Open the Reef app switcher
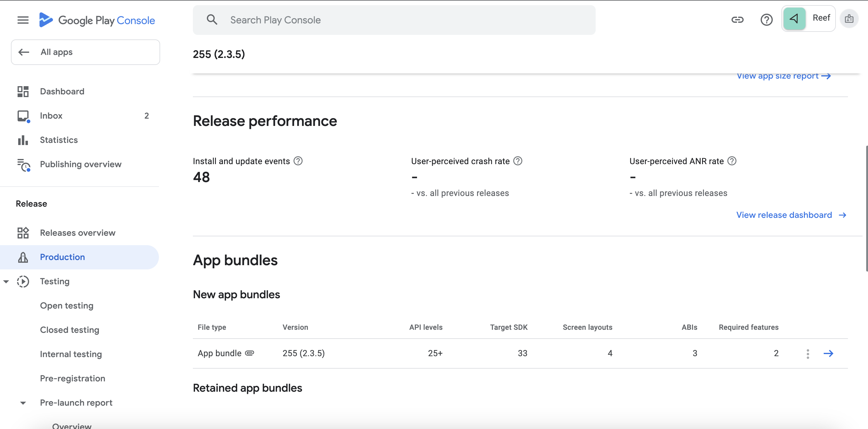The height and width of the screenshot is (429, 868). click(808, 19)
